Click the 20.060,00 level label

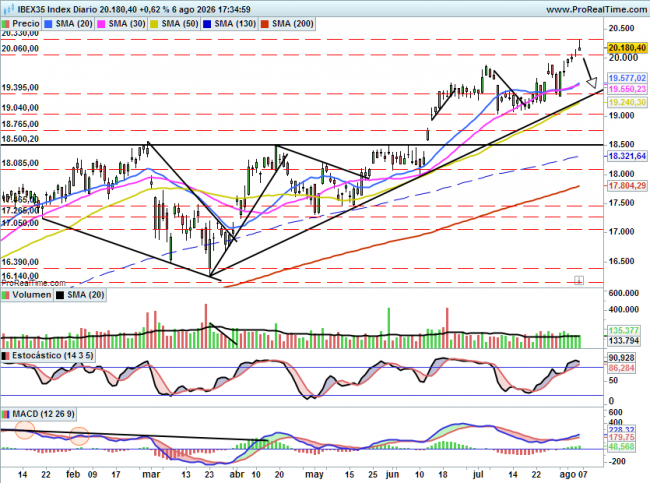point(20,49)
